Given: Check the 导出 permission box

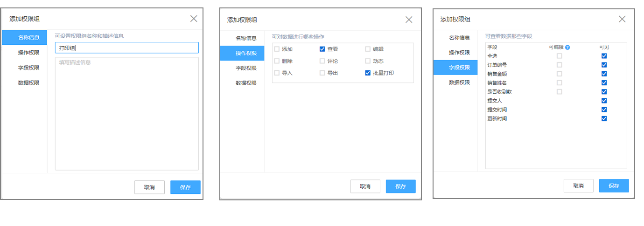Looking at the screenshot, I should coord(322,73).
